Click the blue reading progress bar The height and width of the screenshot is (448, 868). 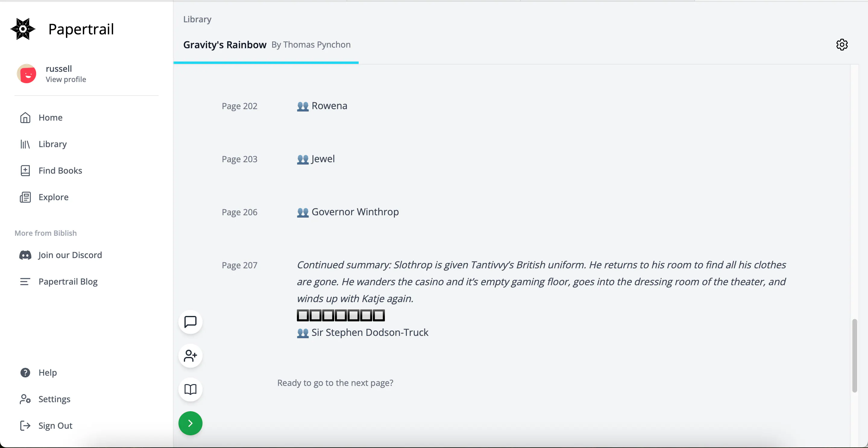coord(266,62)
